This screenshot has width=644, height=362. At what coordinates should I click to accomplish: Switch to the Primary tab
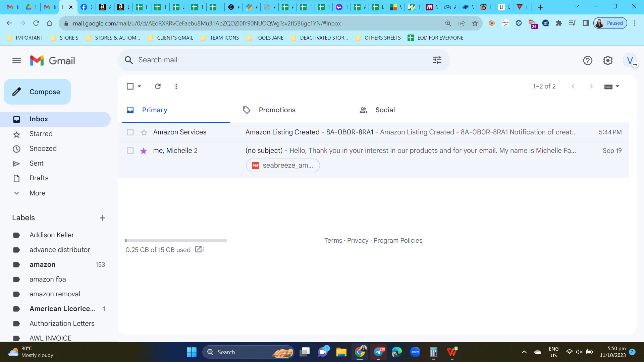(176, 110)
